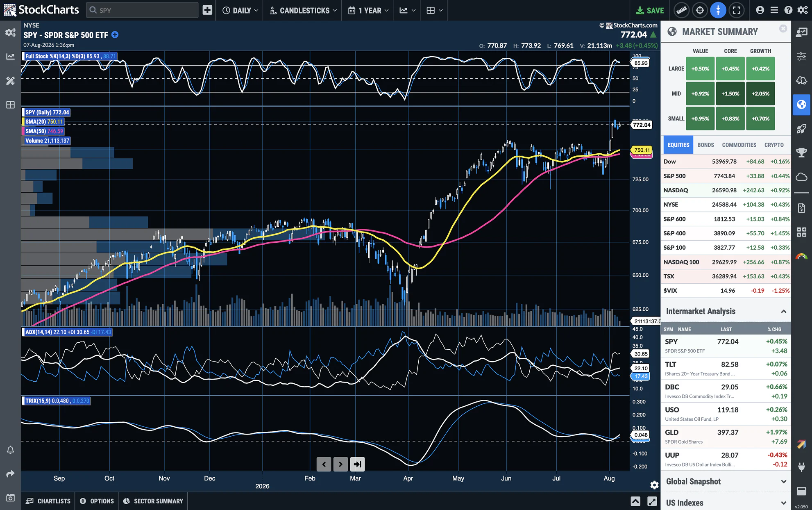Select the ruler measurement tool
The width and height of the screenshot is (812, 510).
(681, 10)
